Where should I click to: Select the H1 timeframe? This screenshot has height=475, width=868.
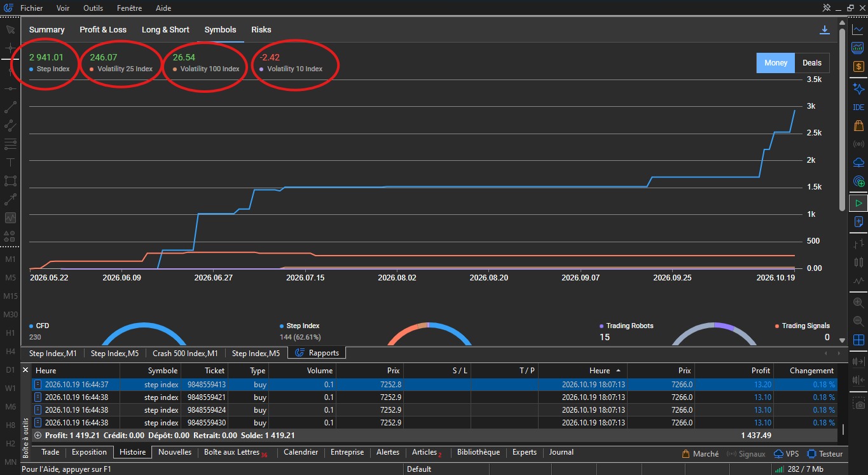pos(11,333)
